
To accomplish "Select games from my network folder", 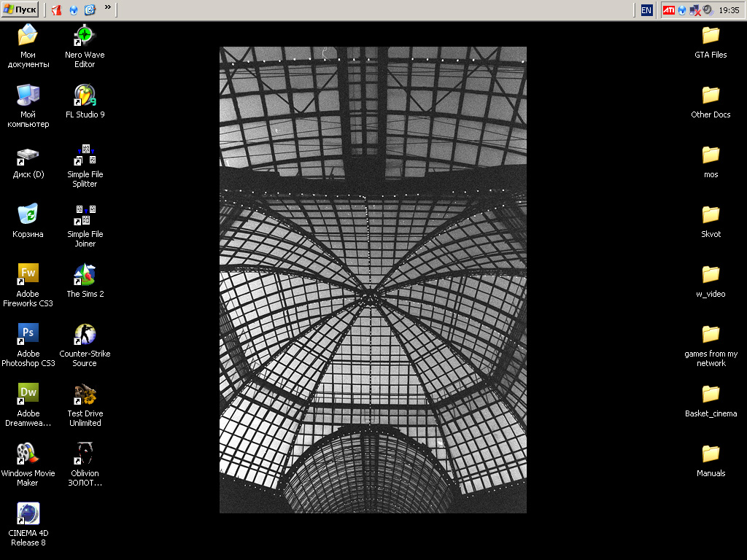I will tap(711, 346).
